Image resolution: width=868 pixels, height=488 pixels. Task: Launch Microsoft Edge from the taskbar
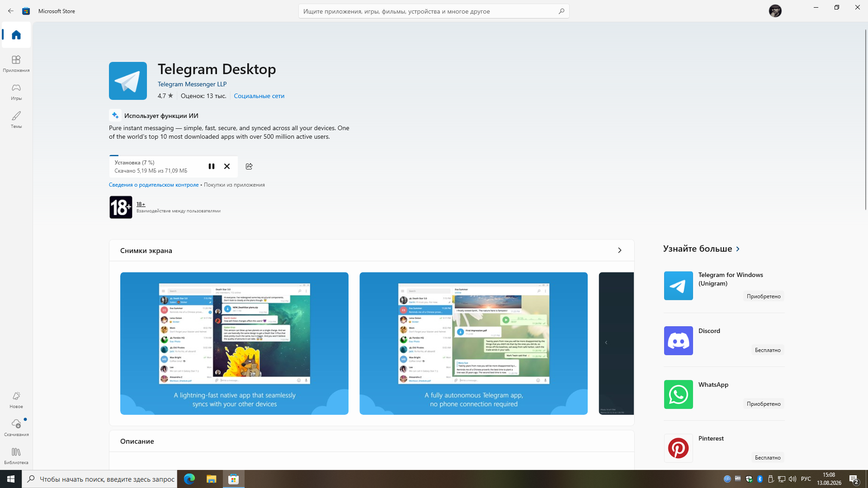point(189,479)
